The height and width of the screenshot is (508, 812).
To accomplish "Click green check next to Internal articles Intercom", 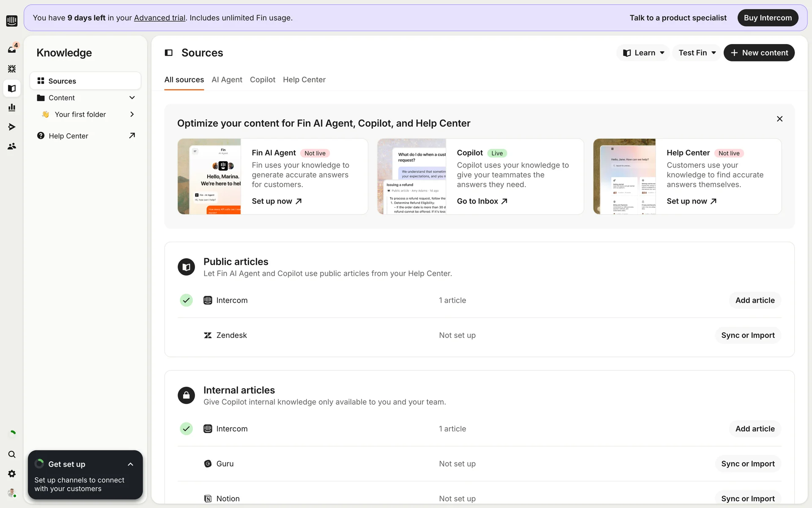I will pyautogui.click(x=186, y=428).
